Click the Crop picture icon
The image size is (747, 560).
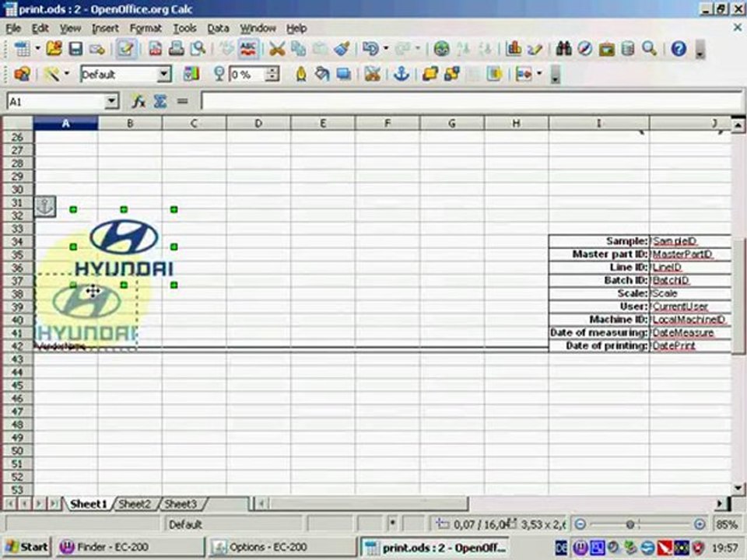pyautogui.click(x=373, y=74)
